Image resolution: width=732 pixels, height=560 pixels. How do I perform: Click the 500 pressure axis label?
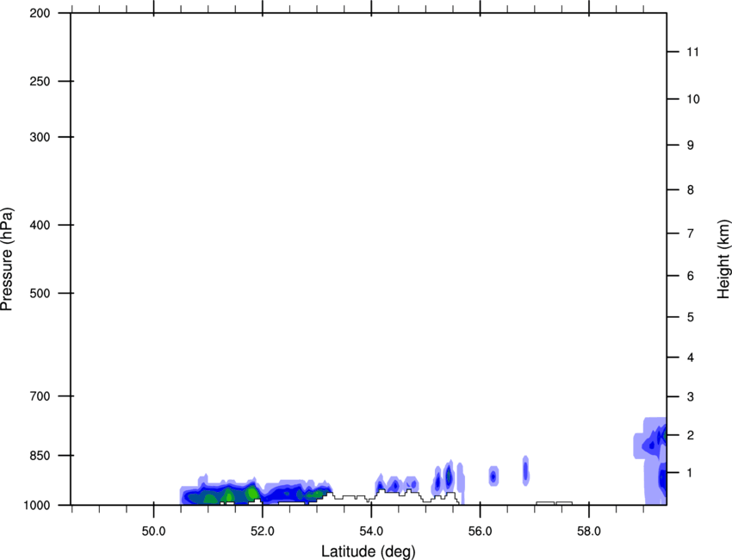click(x=40, y=293)
